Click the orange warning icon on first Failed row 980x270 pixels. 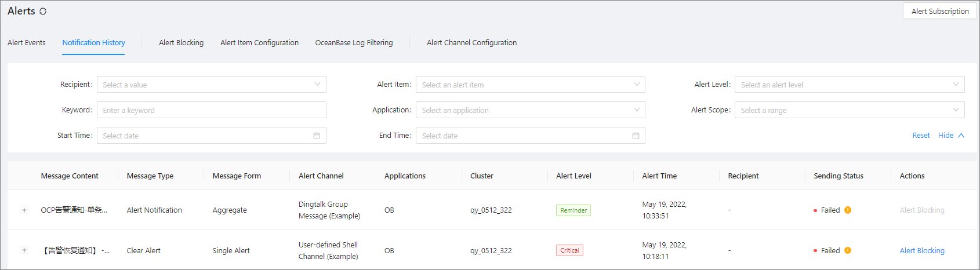click(x=848, y=210)
